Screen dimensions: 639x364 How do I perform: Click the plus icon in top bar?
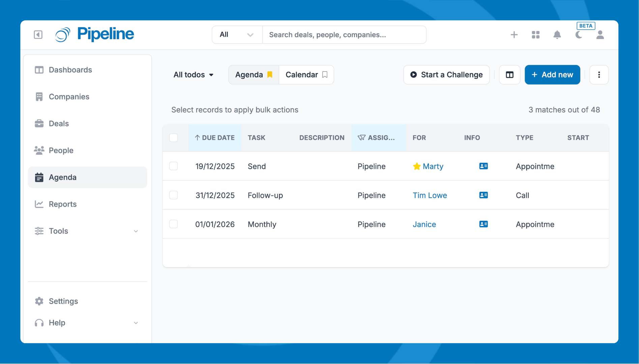pyautogui.click(x=514, y=35)
